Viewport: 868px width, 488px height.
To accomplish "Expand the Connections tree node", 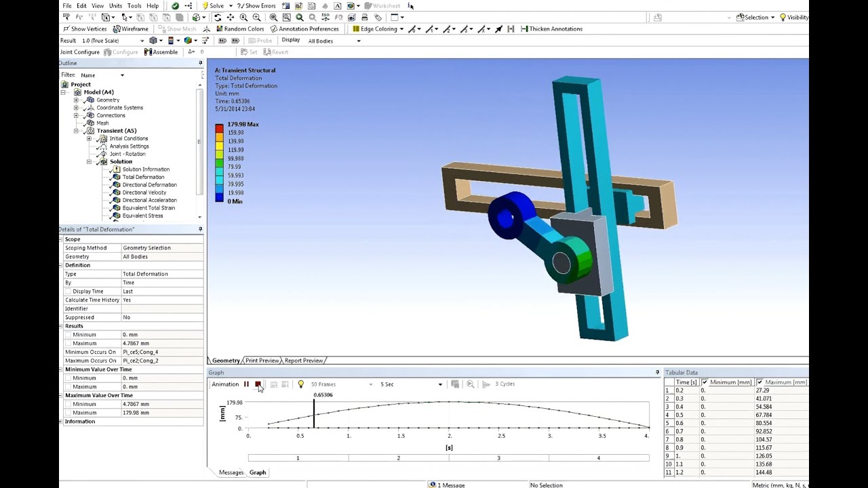I will [77, 115].
